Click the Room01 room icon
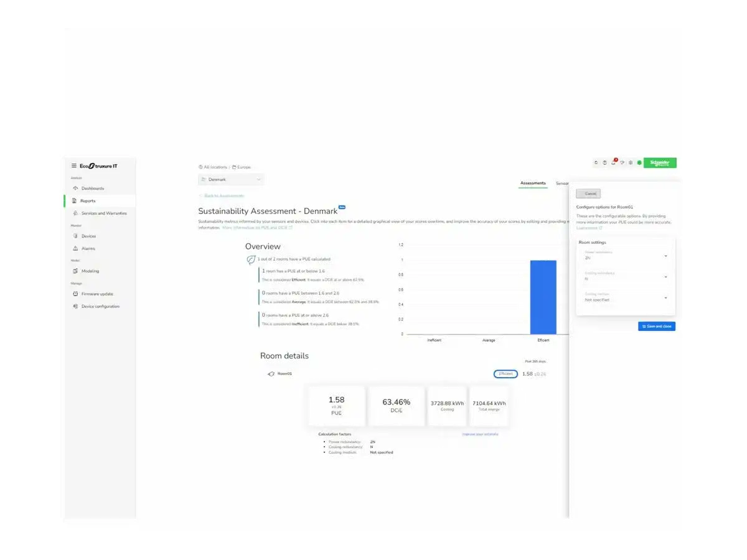The image size is (747, 560). [x=271, y=374]
